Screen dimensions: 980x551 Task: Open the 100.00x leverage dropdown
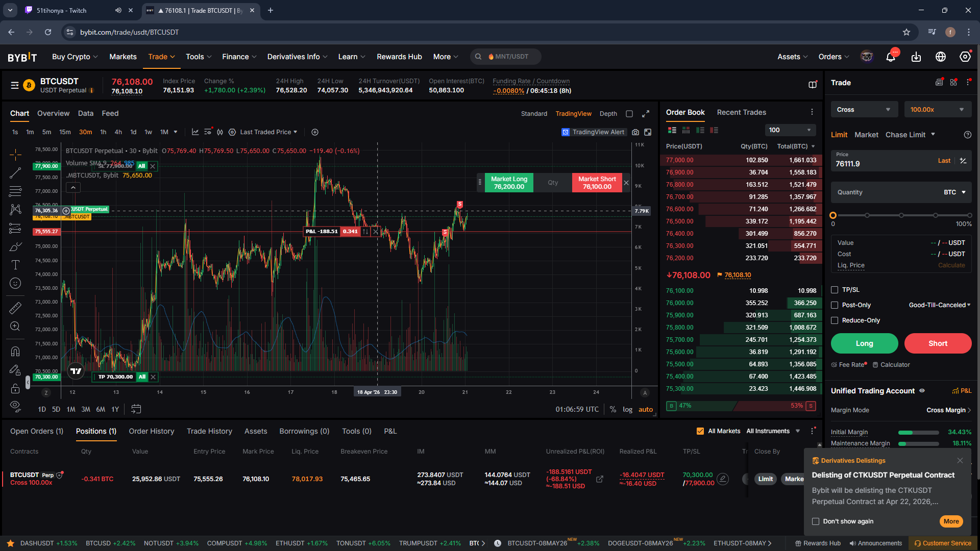(x=937, y=110)
